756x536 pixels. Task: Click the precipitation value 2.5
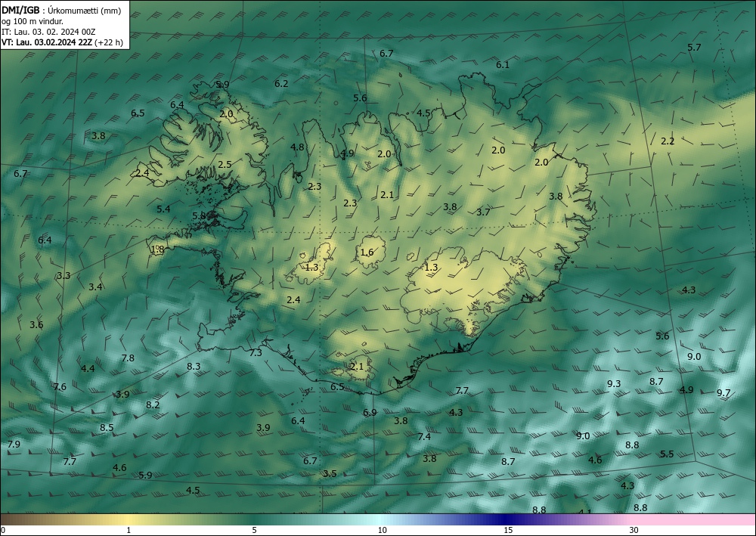225,164
